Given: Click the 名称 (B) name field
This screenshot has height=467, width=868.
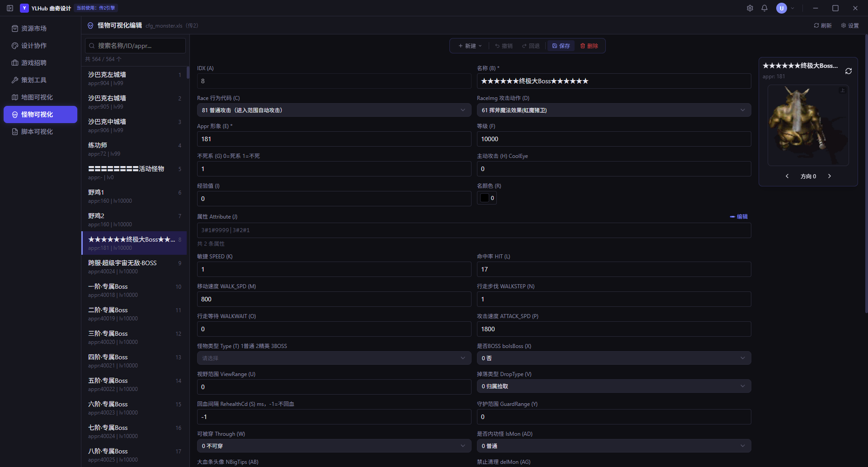Looking at the screenshot, I should 614,81.
